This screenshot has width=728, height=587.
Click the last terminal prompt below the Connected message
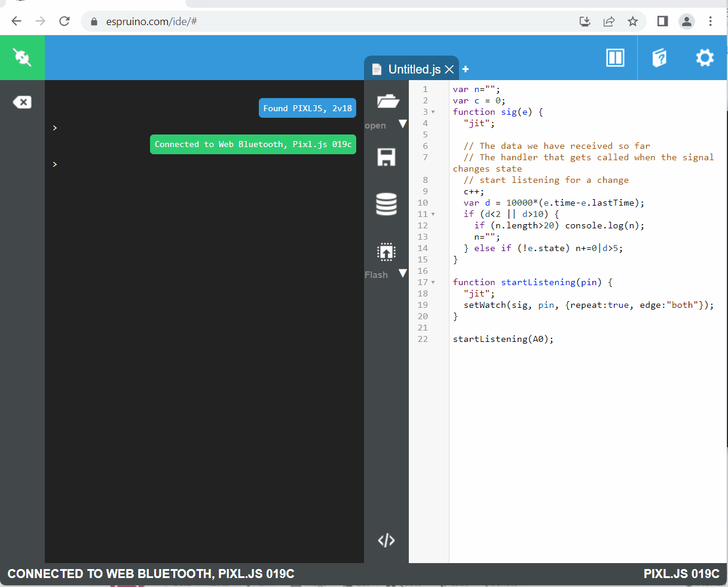pos(55,164)
